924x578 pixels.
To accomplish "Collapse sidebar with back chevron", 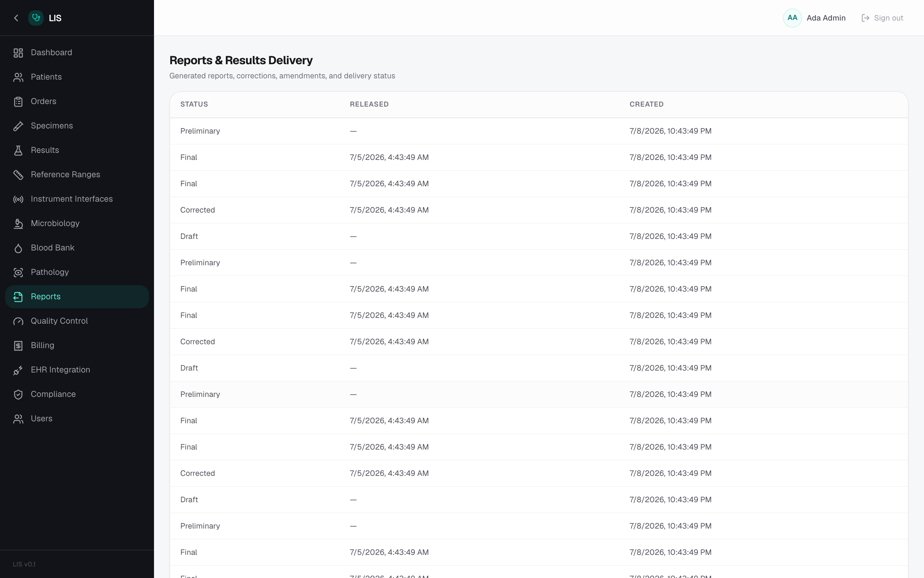I will point(16,18).
